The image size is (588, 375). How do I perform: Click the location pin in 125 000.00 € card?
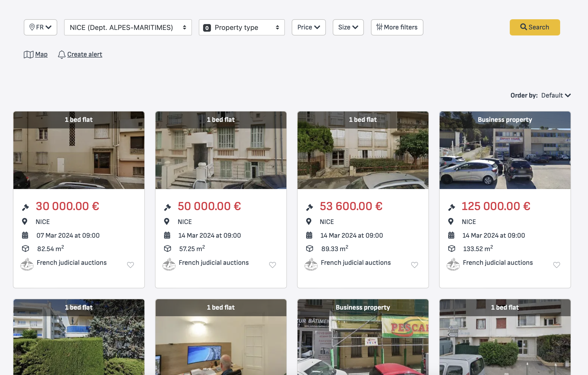coord(451,221)
